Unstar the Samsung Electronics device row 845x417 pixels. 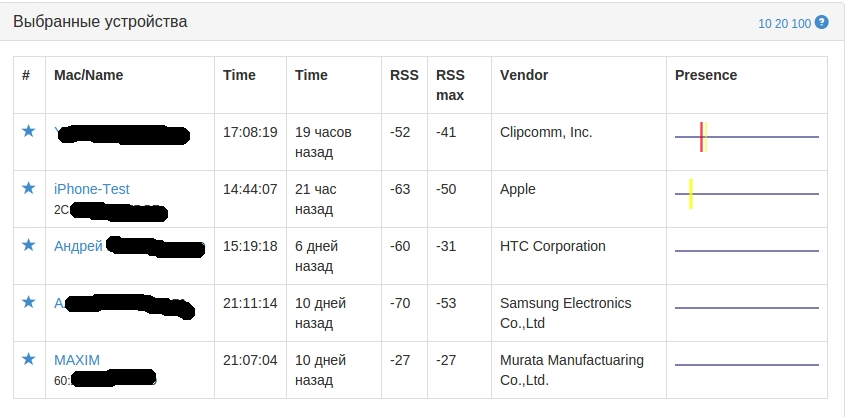(29, 302)
